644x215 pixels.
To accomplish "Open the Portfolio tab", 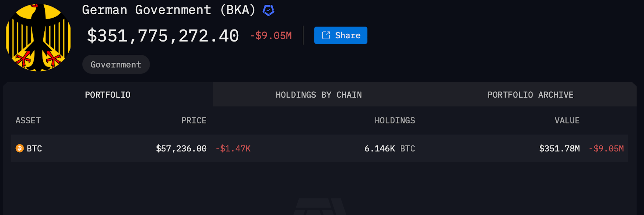I will pos(108,95).
